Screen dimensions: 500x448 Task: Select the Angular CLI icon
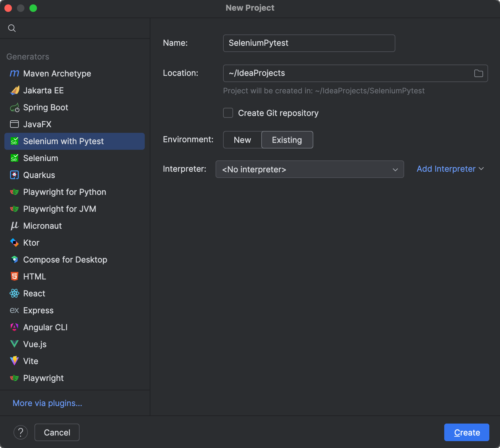click(14, 327)
